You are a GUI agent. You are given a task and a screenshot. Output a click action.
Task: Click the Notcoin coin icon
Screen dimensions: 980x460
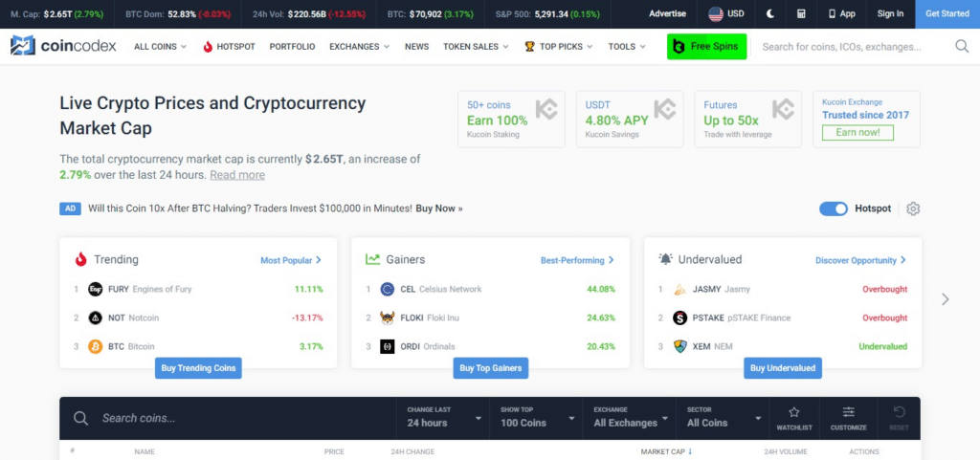pyautogui.click(x=96, y=318)
